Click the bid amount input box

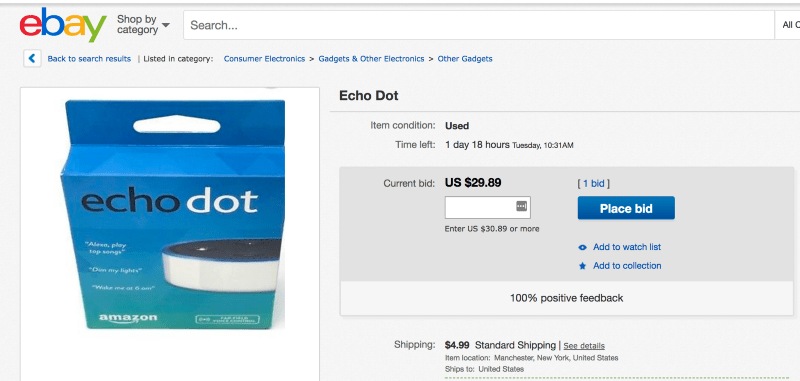[488, 207]
